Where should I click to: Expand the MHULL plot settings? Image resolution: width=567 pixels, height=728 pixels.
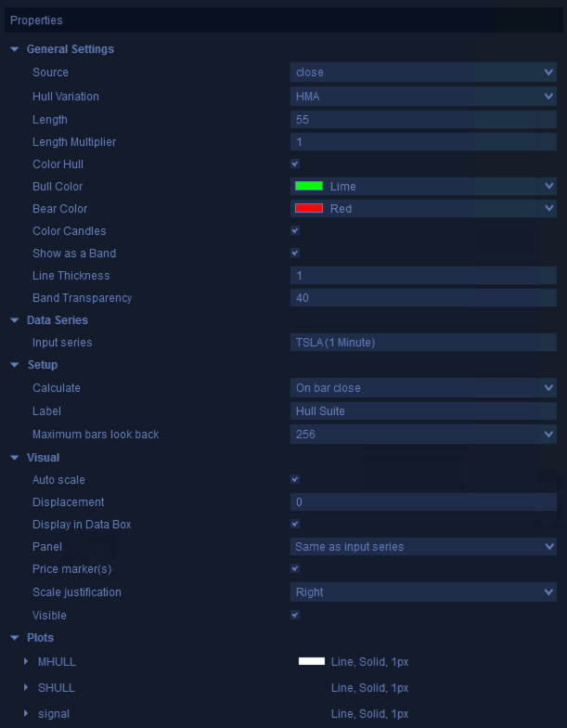point(26,662)
